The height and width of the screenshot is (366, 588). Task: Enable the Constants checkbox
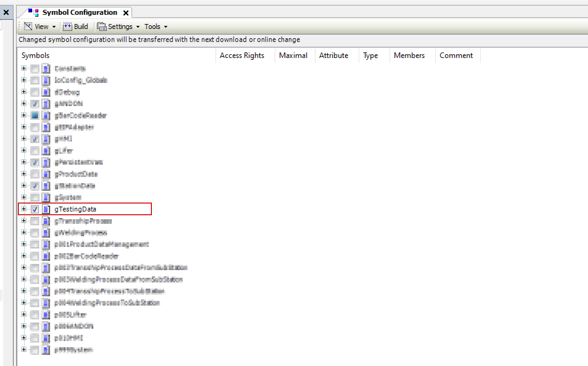[x=35, y=68]
